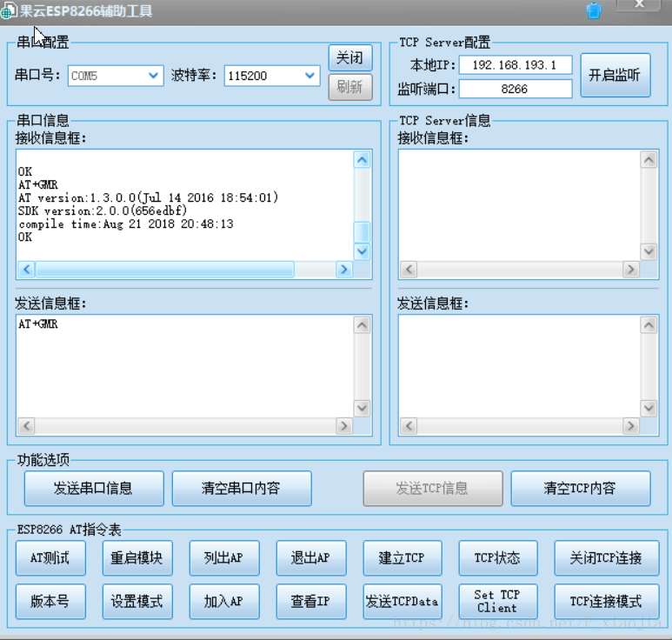
Task: Click left arrow in TCP receive box scrollbar
Action: coord(409,270)
